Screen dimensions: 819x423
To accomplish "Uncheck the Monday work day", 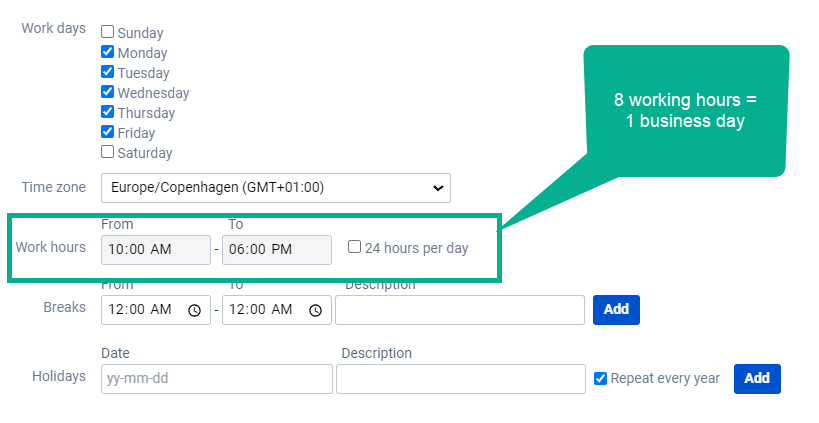I will click(108, 52).
